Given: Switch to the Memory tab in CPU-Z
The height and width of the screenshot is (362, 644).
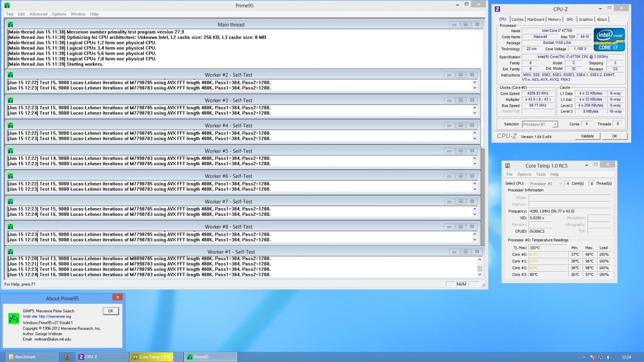Looking at the screenshot, I should tap(554, 19).
